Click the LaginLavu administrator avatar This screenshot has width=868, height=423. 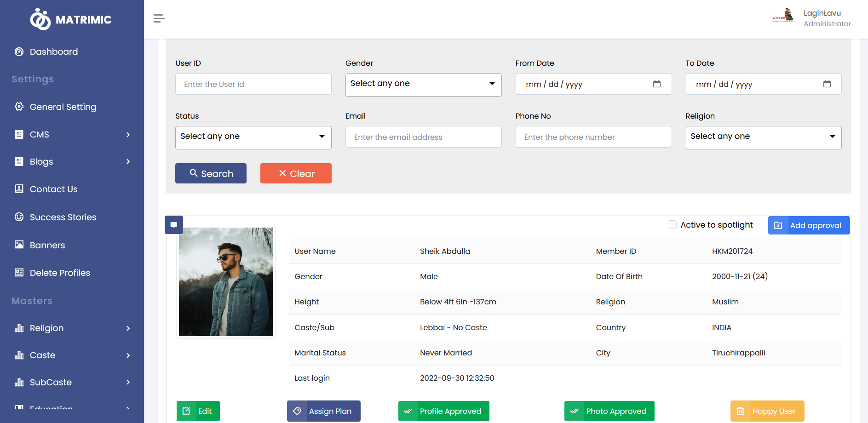pos(782,17)
